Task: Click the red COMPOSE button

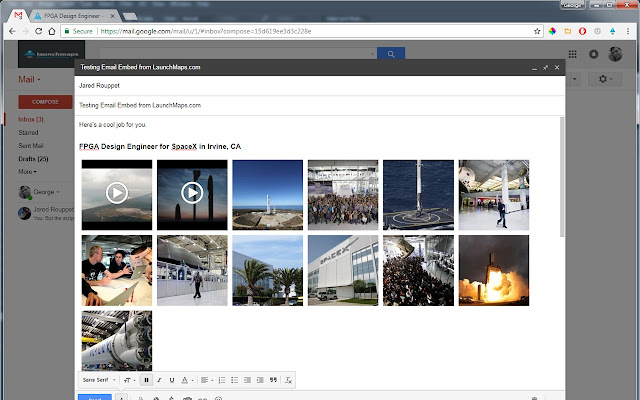Action: point(45,102)
